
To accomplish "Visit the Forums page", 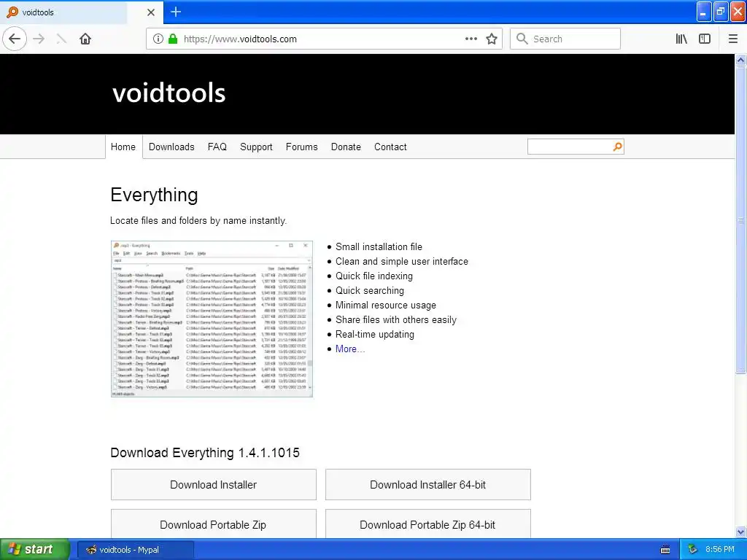I will coord(301,147).
